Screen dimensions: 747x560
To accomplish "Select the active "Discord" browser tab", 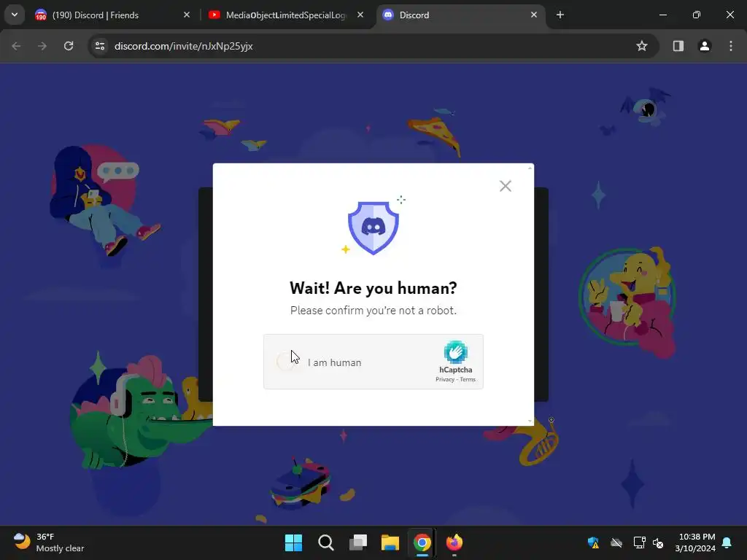I will [461, 15].
